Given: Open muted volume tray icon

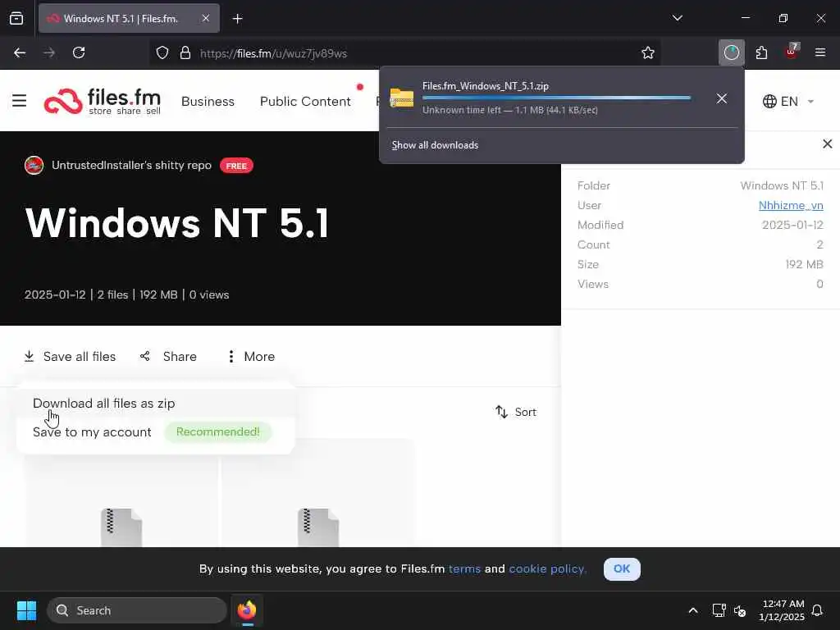Looking at the screenshot, I should click(x=740, y=610).
